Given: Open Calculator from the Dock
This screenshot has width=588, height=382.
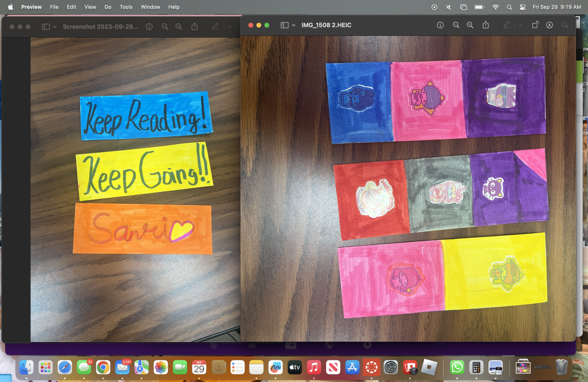Looking at the screenshot, I should 476,367.
